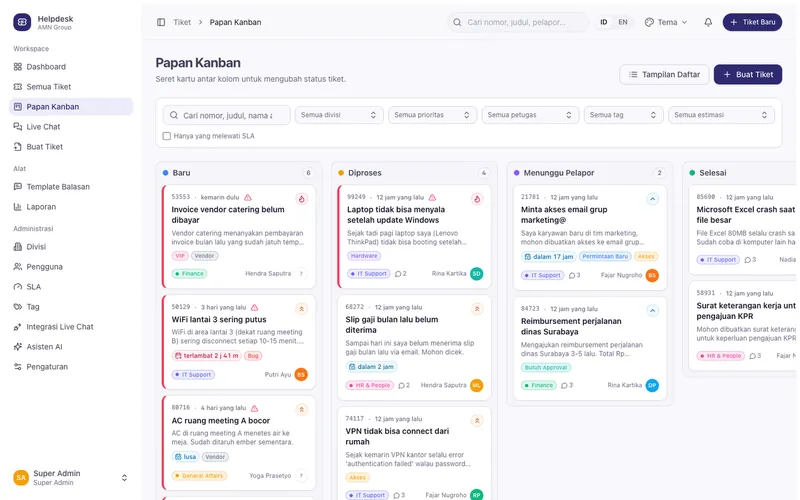Click the Helpdesk logo icon
800x500 pixels.
[22, 22]
